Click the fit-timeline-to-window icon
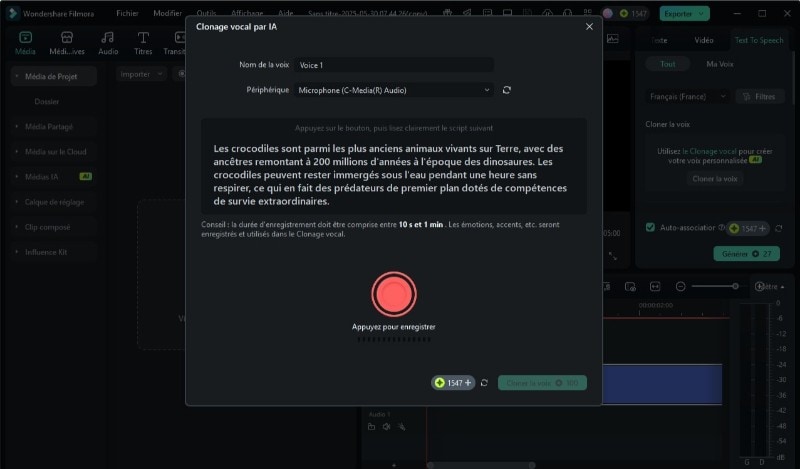The height and width of the screenshot is (469, 800). (655, 286)
